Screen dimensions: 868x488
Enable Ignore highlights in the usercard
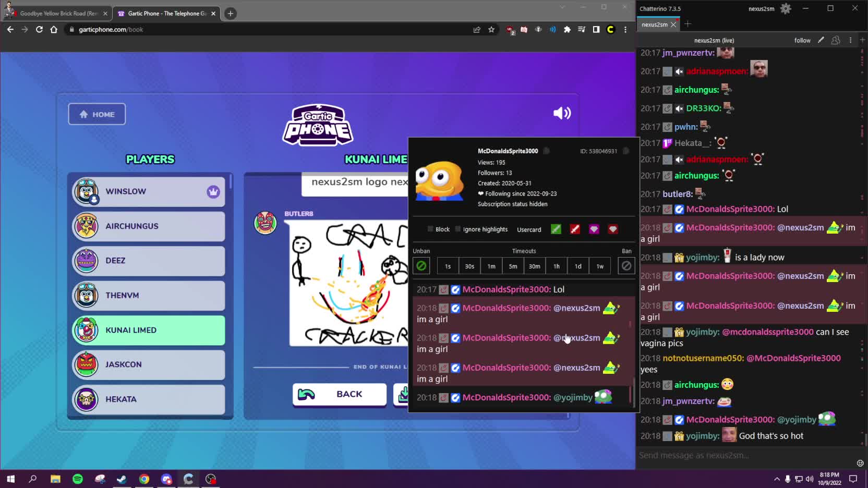pos(458,229)
